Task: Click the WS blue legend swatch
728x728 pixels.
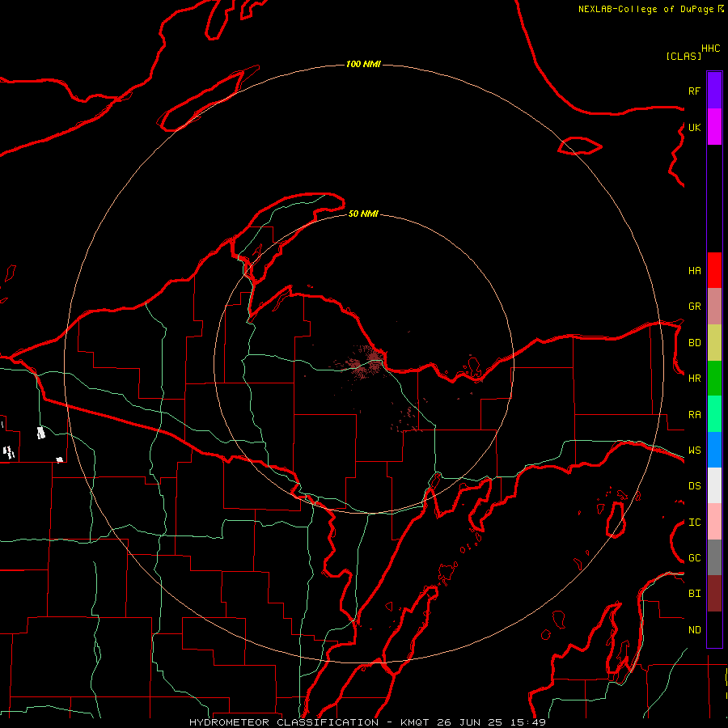Action: 714,450
